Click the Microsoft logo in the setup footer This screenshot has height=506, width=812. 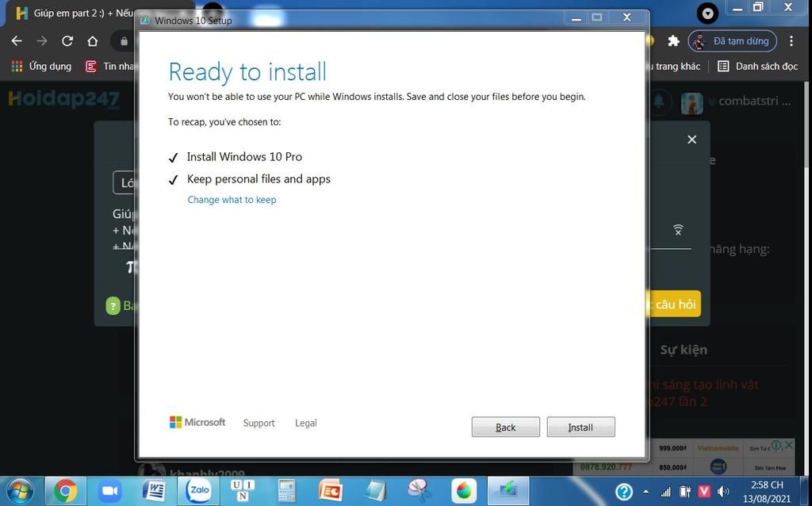coord(197,422)
